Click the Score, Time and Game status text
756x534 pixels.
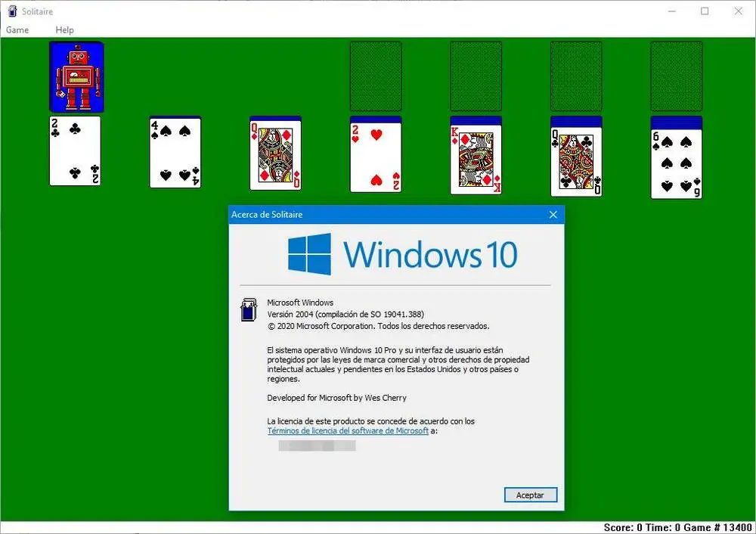coord(677,528)
